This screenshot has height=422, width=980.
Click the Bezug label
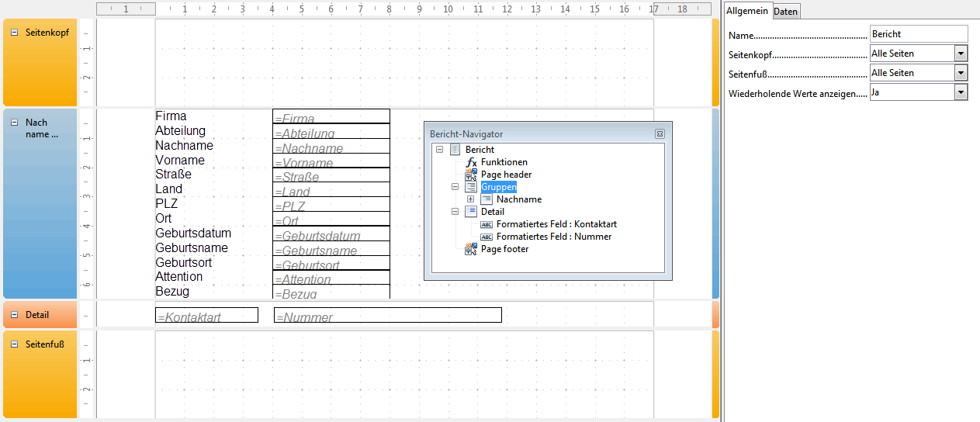pos(172,291)
